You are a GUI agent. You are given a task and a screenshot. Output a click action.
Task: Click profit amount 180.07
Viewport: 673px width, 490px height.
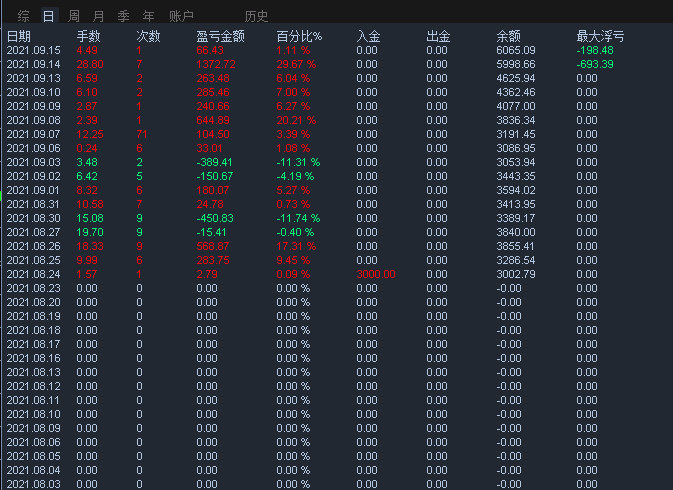[213, 190]
